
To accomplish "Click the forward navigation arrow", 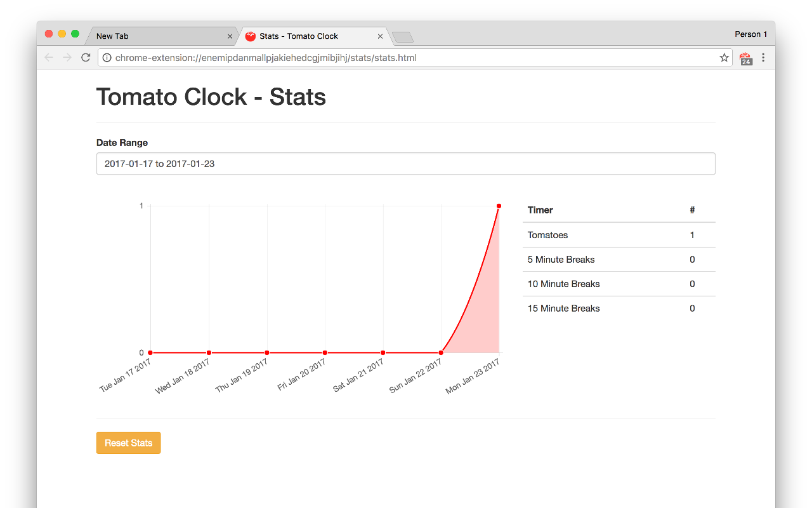I will click(x=67, y=58).
